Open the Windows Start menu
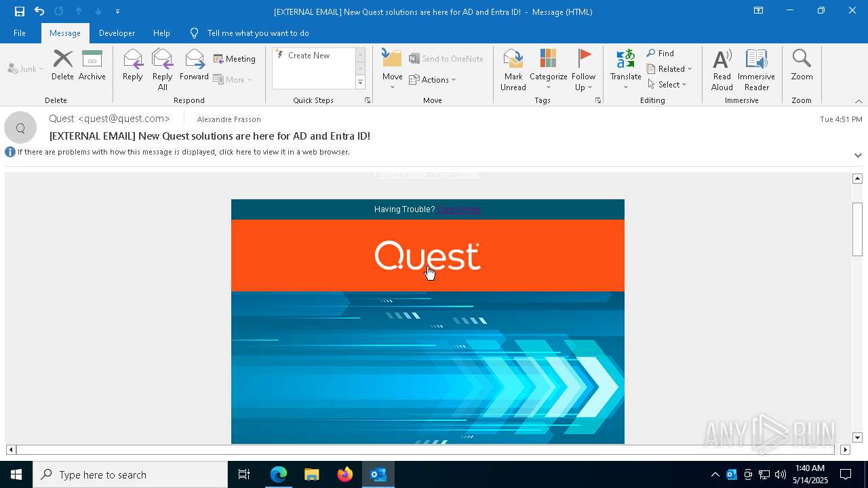Viewport: 868px width, 488px height. [16, 474]
